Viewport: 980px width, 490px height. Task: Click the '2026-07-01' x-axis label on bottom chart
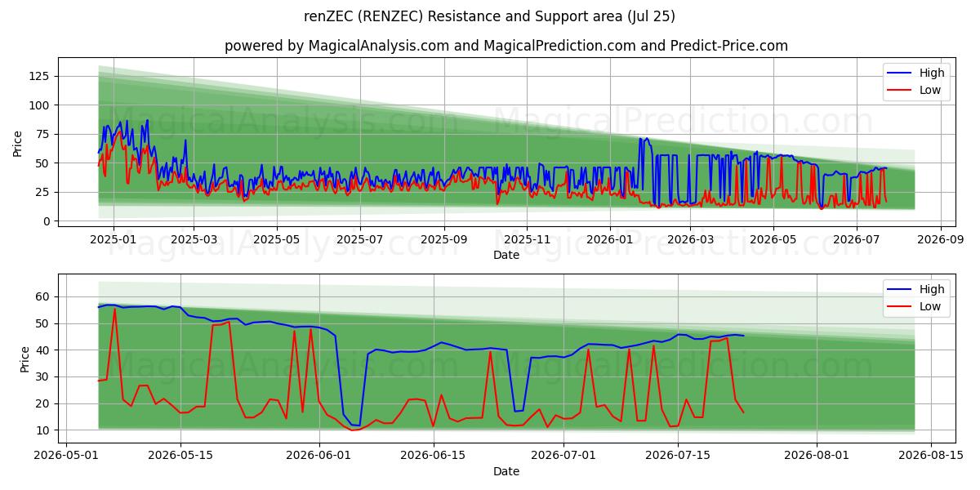click(x=563, y=457)
